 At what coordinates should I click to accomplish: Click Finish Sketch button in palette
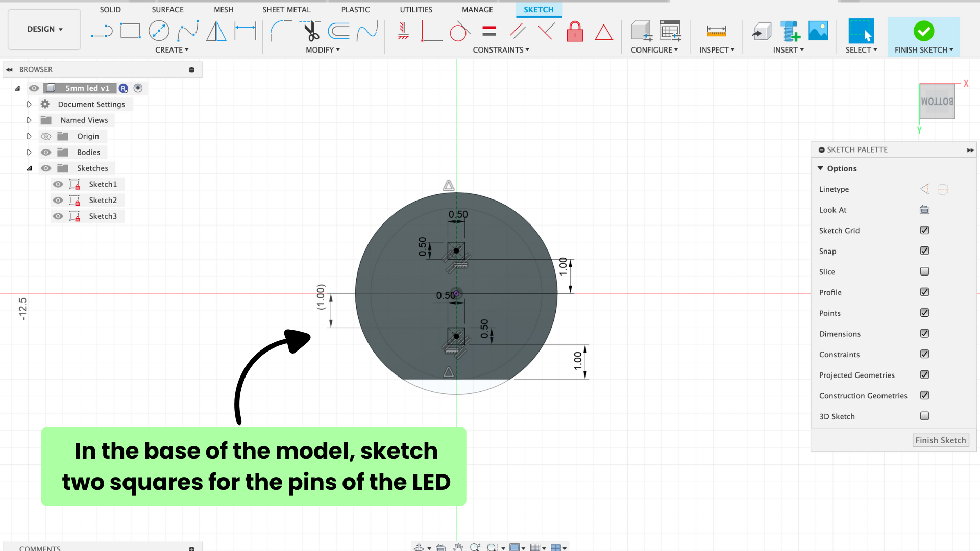[x=940, y=440]
